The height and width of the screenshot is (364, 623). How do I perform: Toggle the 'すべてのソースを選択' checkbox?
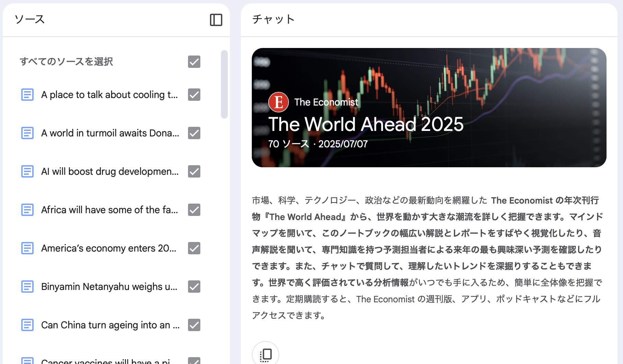tap(194, 62)
